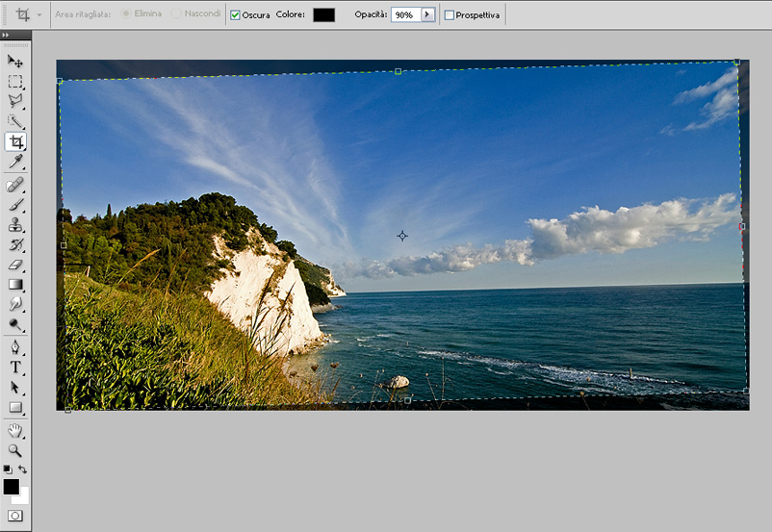Choose the Nascondi radio option
772x532 pixels.
point(176,15)
